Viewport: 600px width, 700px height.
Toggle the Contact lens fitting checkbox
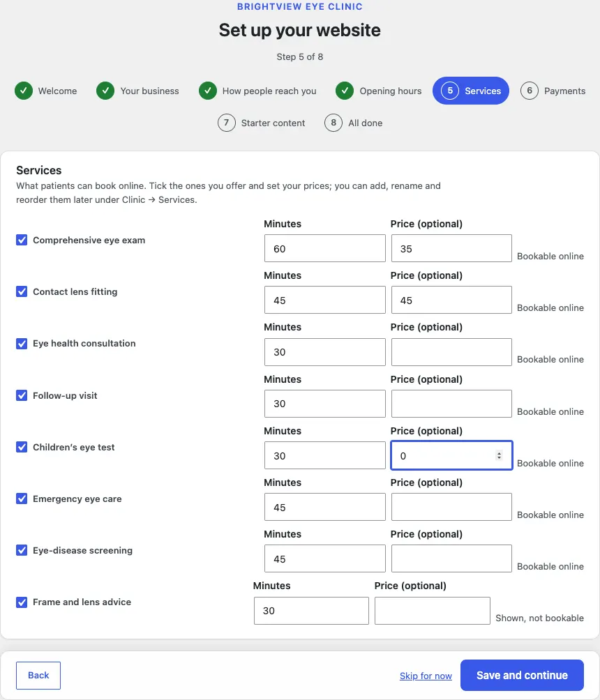22,291
